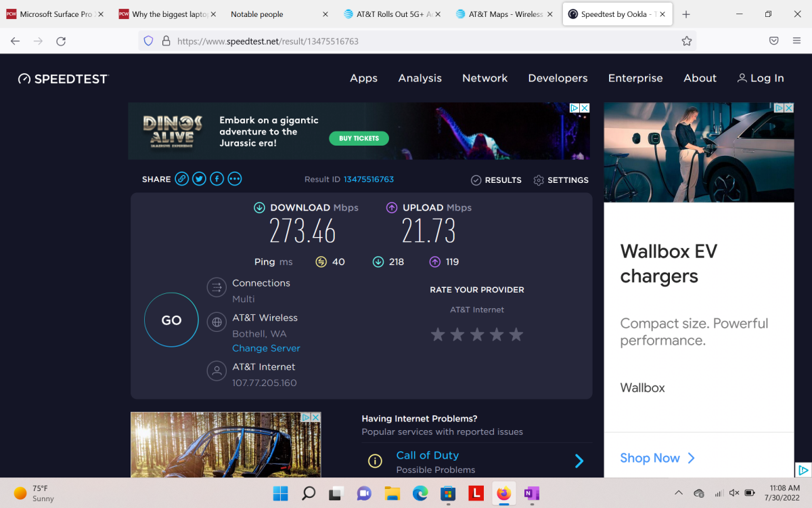
Task: Close the Notable people tab
Action: (x=325, y=14)
